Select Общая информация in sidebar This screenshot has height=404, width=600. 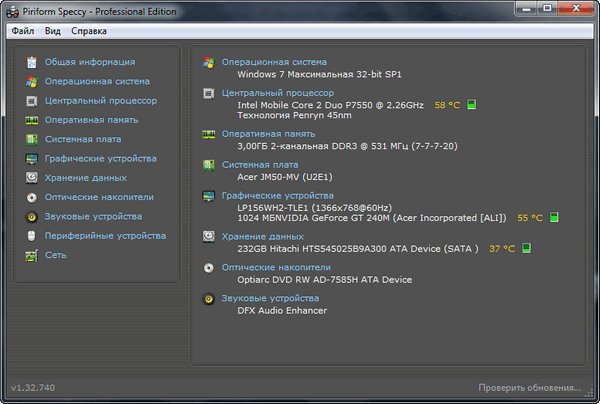[x=90, y=62]
